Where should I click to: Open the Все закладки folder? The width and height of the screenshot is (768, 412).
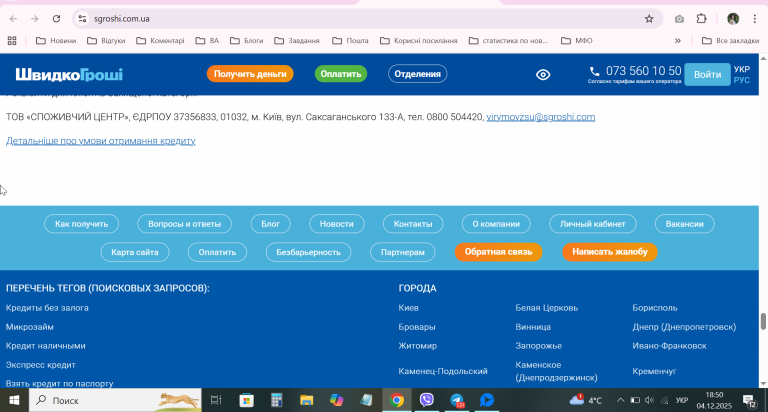[x=731, y=41]
